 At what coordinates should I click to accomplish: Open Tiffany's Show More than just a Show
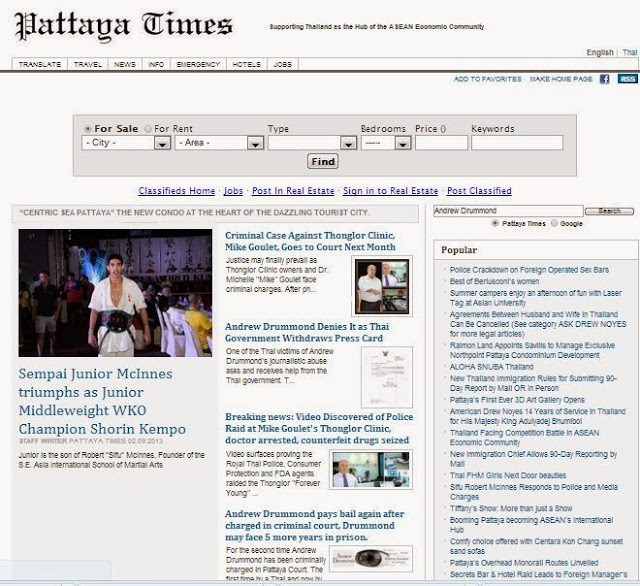pos(511,508)
